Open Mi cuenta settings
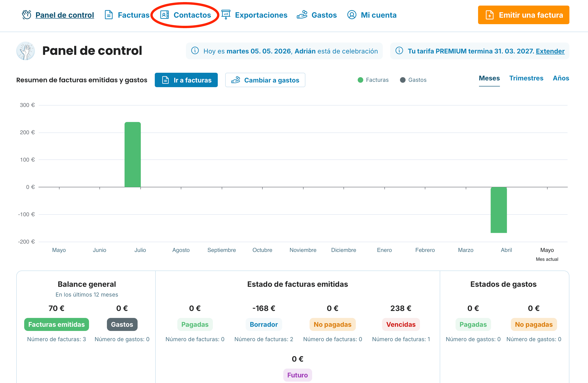 pyautogui.click(x=379, y=15)
